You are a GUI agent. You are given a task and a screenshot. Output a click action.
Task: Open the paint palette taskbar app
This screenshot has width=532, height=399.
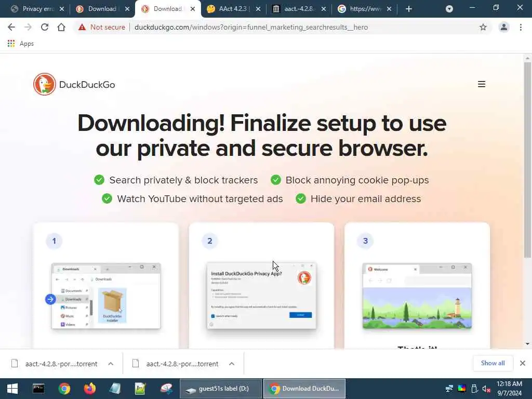(x=166, y=389)
